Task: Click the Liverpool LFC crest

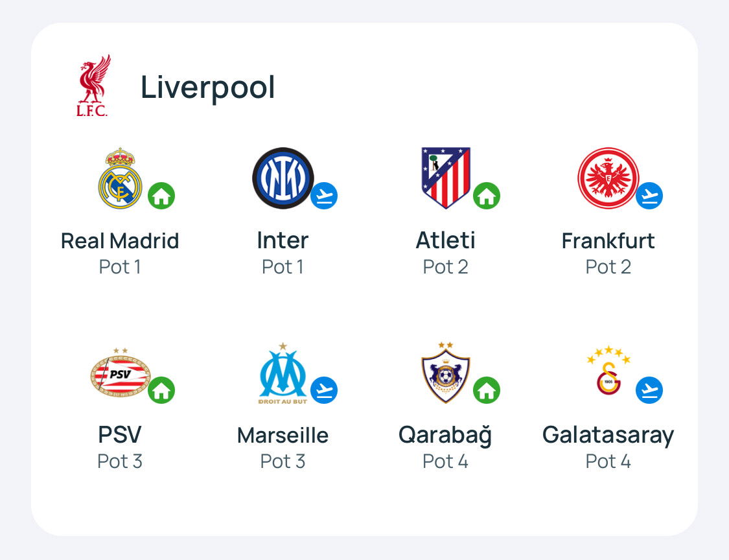Action: pos(93,86)
